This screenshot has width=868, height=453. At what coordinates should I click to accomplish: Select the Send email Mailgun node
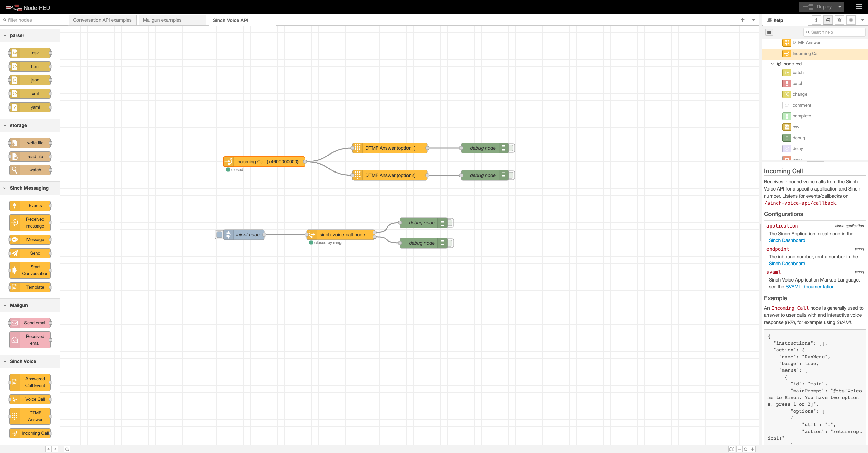pos(30,323)
